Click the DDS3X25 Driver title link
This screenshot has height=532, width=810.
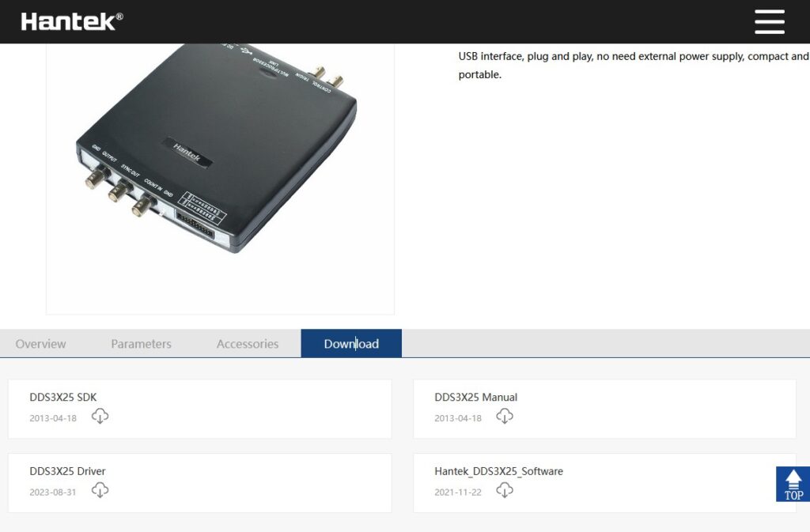pos(67,471)
